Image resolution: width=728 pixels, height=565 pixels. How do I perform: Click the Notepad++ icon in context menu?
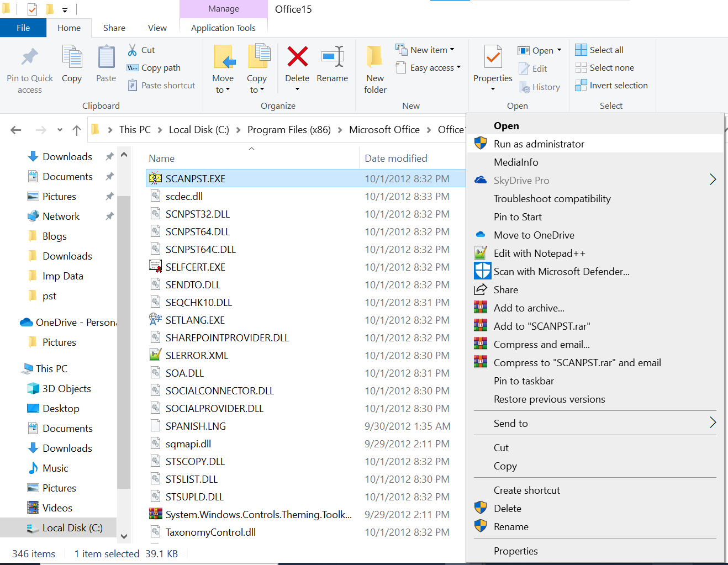pyautogui.click(x=481, y=253)
